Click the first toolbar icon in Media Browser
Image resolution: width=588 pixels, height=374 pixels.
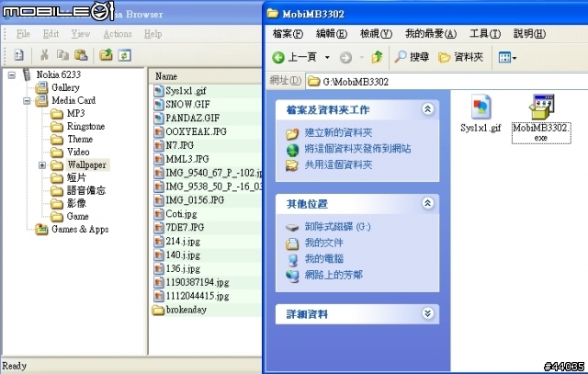tap(18, 55)
